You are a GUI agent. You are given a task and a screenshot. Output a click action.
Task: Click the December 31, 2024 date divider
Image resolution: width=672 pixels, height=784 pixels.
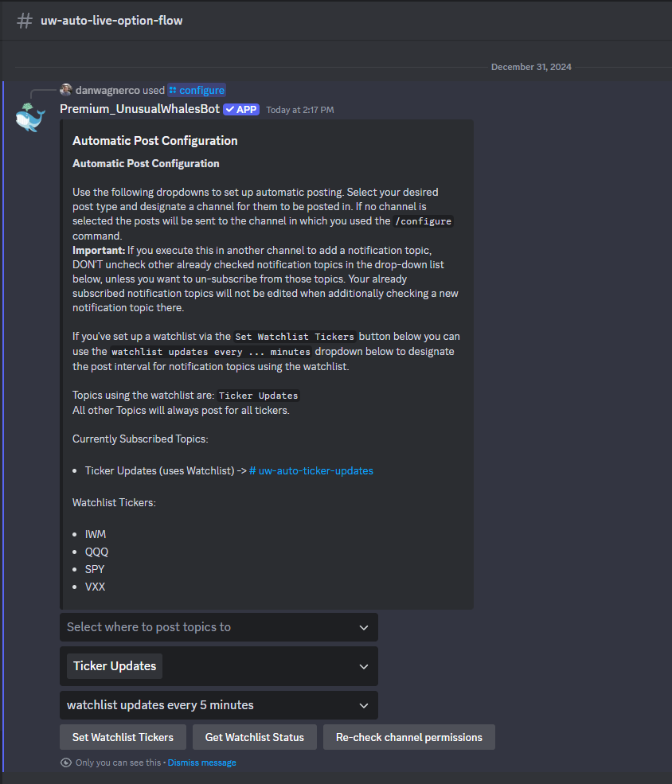click(531, 67)
